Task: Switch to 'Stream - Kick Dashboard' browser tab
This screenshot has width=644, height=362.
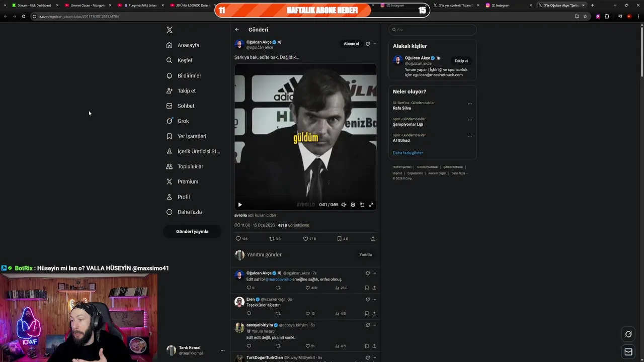Action: tap(34, 5)
